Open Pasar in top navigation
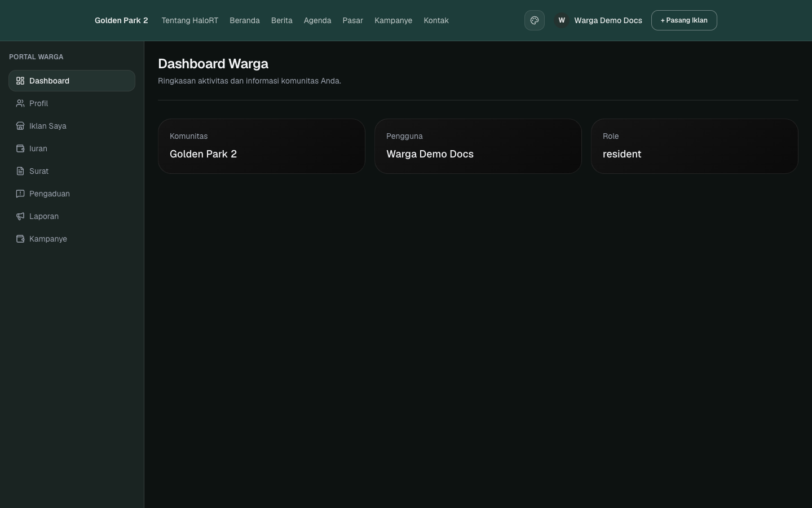 click(x=353, y=20)
